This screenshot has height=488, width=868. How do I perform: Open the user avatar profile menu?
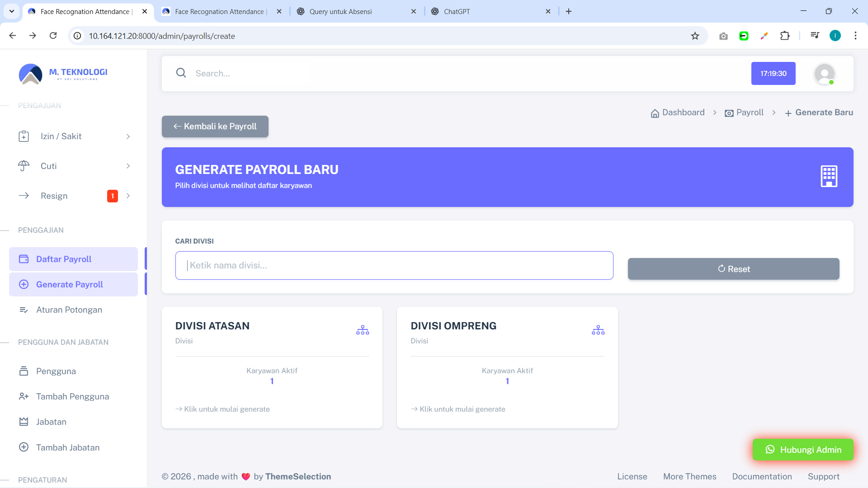pyautogui.click(x=824, y=74)
